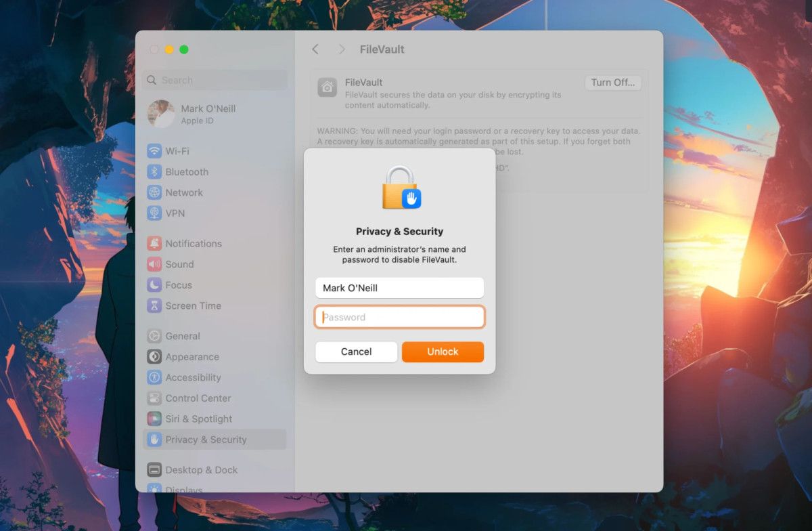The height and width of the screenshot is (531, 812).
Task: Click the Siri & Spotlight icon
Action: pos(154,419)
